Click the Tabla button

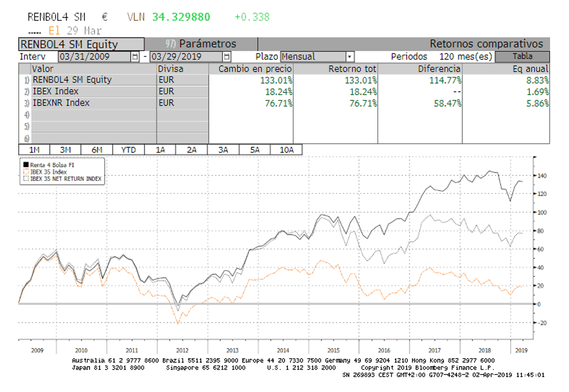coord(522,57)
